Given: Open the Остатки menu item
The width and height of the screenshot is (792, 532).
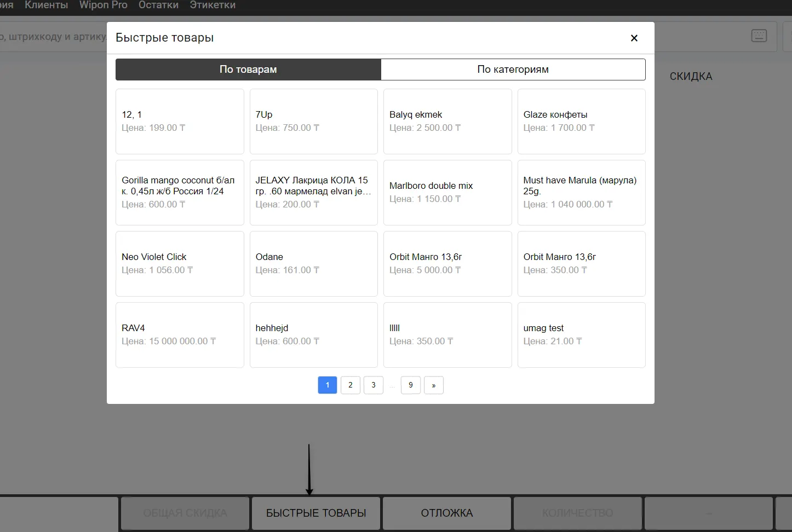Looking at the screenshot, I should tap(158, 5).
